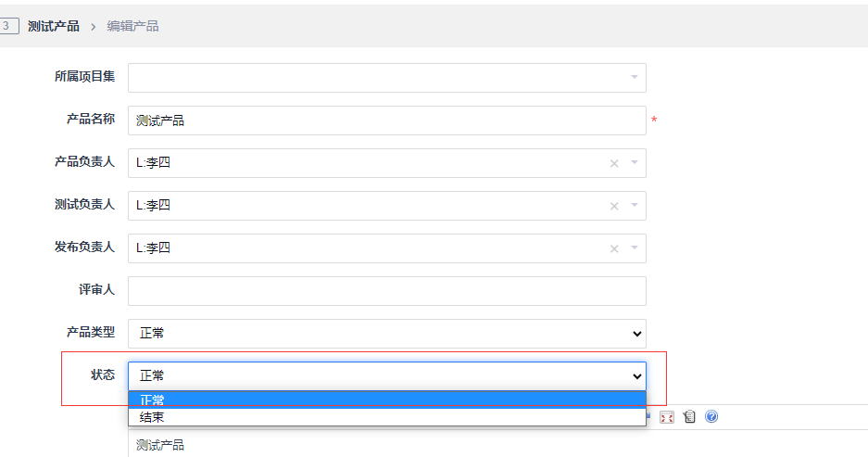
Task: Choose 结束 in the 状态 dropdown list
Action: coord(387,417)
